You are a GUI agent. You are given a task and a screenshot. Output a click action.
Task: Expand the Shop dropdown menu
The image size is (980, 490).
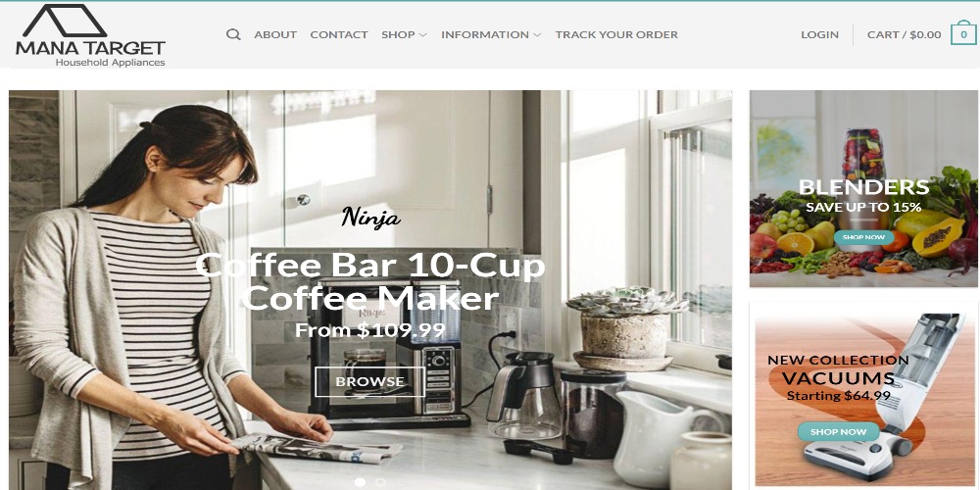pyautogui.click(x=404, y=35)
